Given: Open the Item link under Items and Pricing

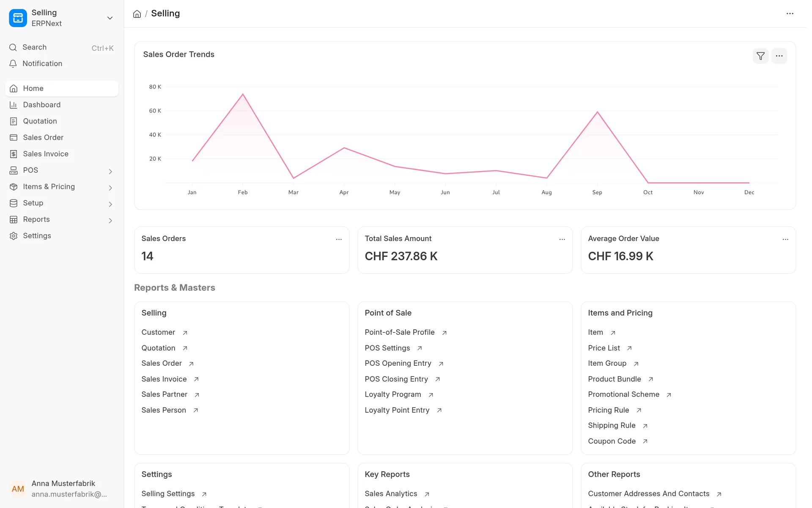Looking at the screenshot, I should click(x=595, y=332).
